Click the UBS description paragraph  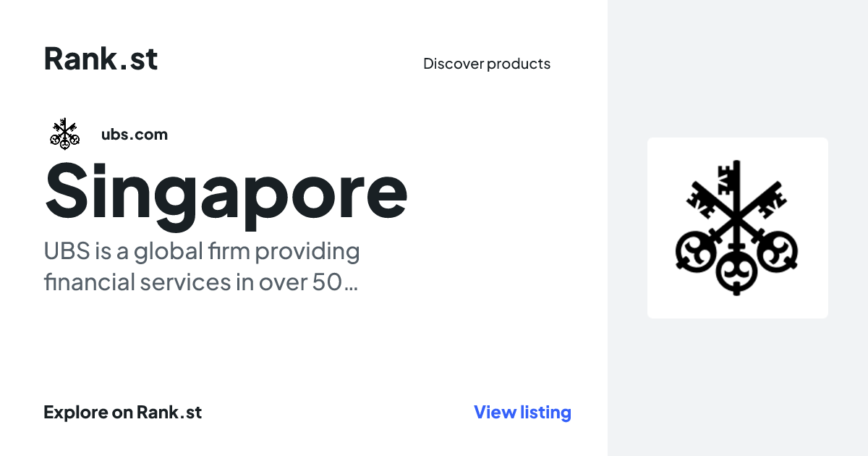202,267
